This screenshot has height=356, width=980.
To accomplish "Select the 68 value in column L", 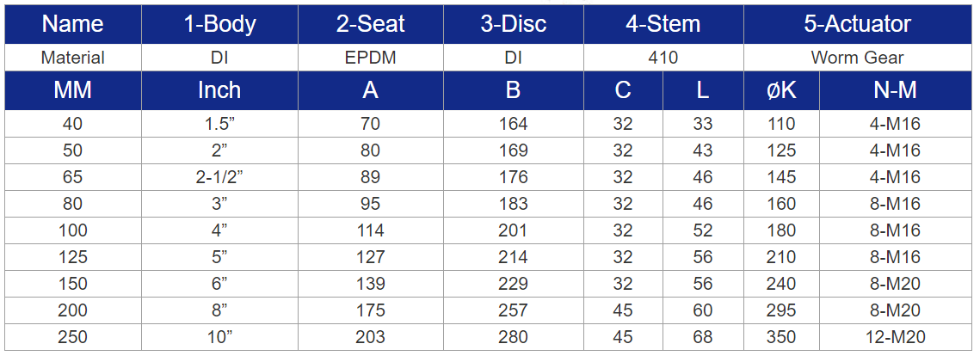I will [x=703, y=338].
